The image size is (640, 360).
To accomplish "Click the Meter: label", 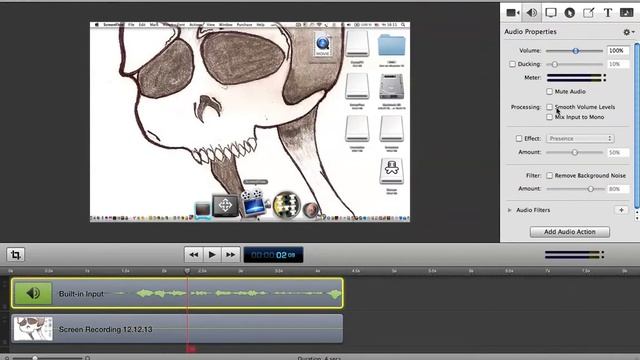I will [532, 78].
